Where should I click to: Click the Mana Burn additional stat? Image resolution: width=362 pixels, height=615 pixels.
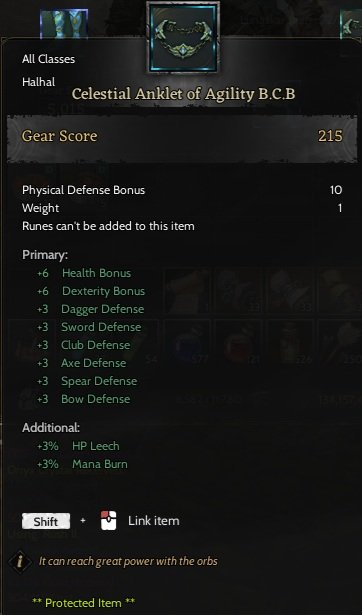tap(82, 464)
